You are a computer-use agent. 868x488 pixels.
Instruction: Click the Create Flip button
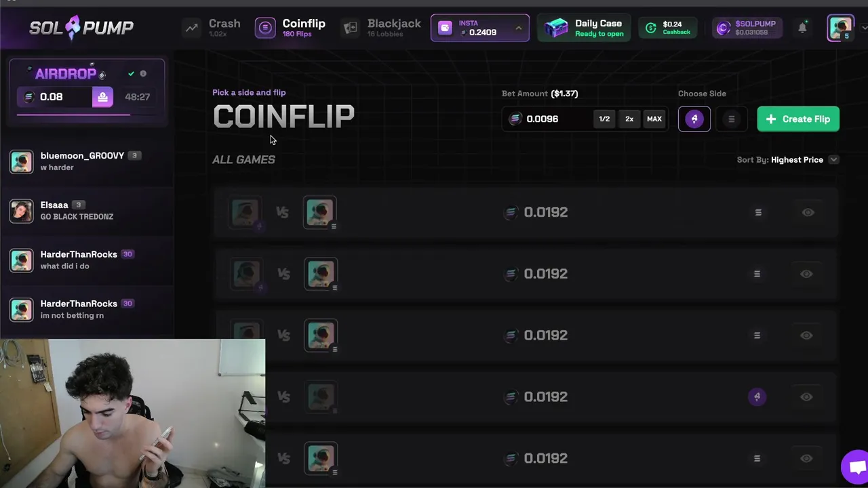[798, 119]
